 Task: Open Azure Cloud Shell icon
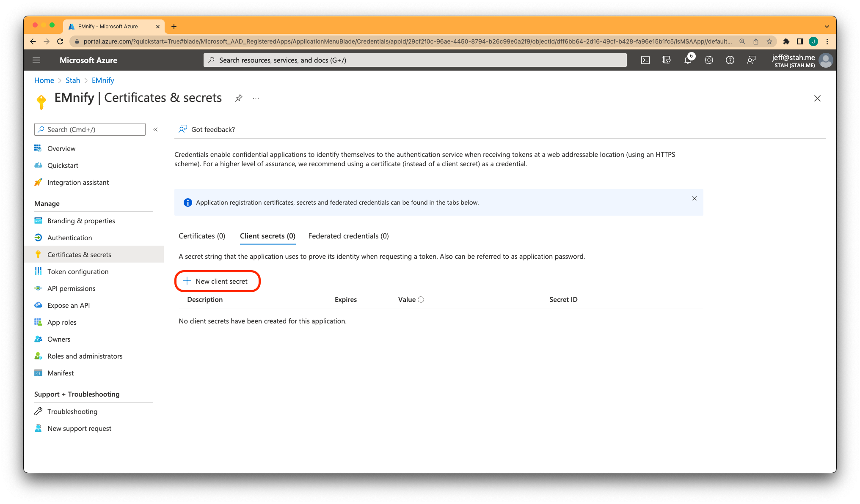pyautogui.click(x=645, y=60)
